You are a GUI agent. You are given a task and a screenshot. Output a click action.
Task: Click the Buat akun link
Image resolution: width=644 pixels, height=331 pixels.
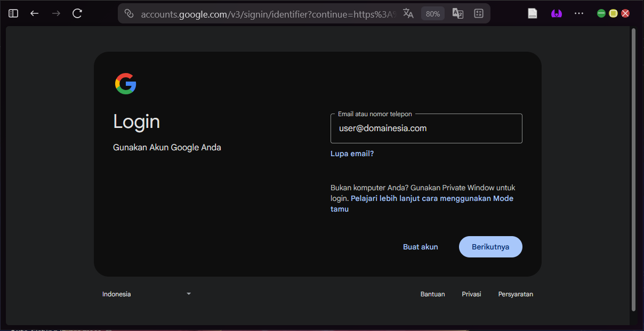420,246
